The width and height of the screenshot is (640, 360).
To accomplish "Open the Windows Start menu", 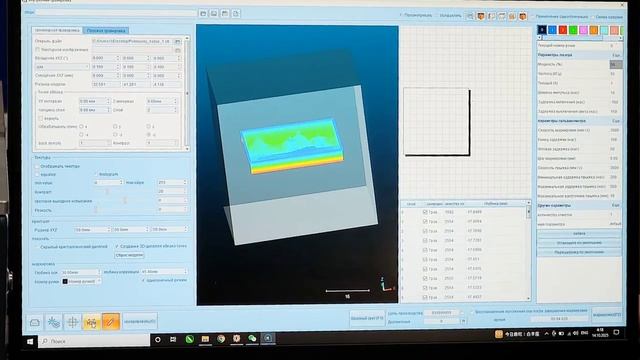I will [30, 341].
